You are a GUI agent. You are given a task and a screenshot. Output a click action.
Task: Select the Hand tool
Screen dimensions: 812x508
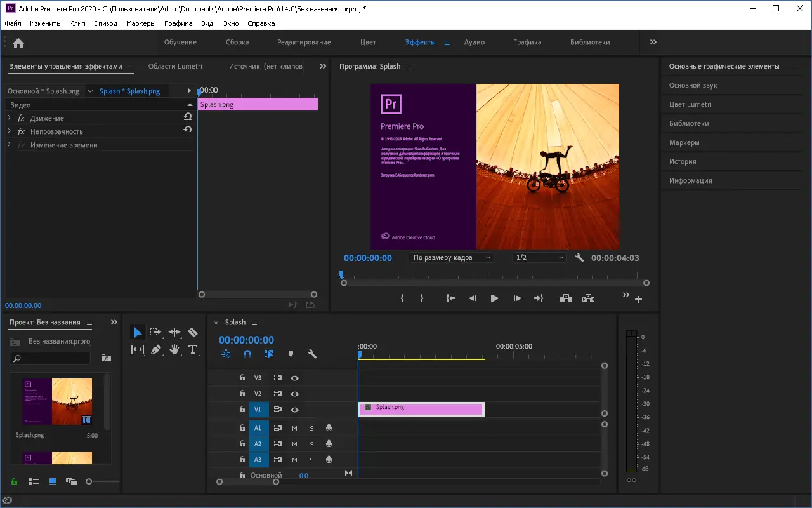(x=174, y=349)
